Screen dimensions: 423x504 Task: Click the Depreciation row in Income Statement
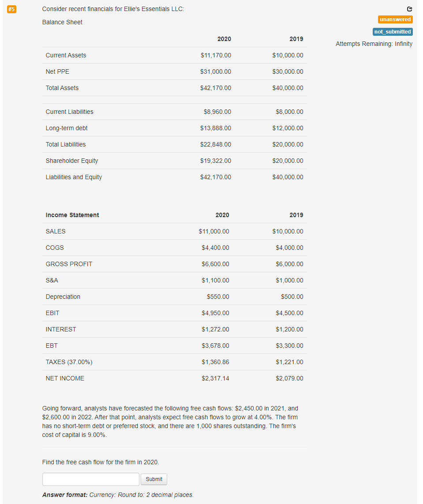62,297
